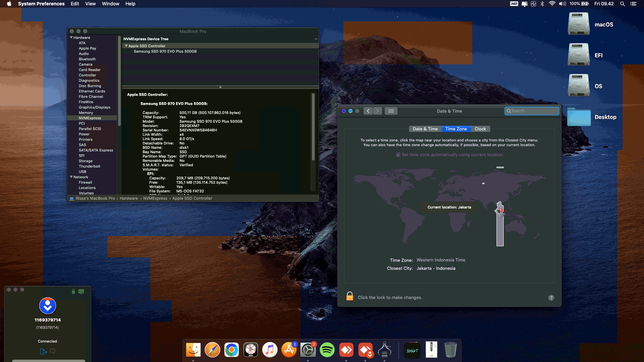Open Google Chrome in the Dock
Screen dimensions: 644x362
[231, 350]
